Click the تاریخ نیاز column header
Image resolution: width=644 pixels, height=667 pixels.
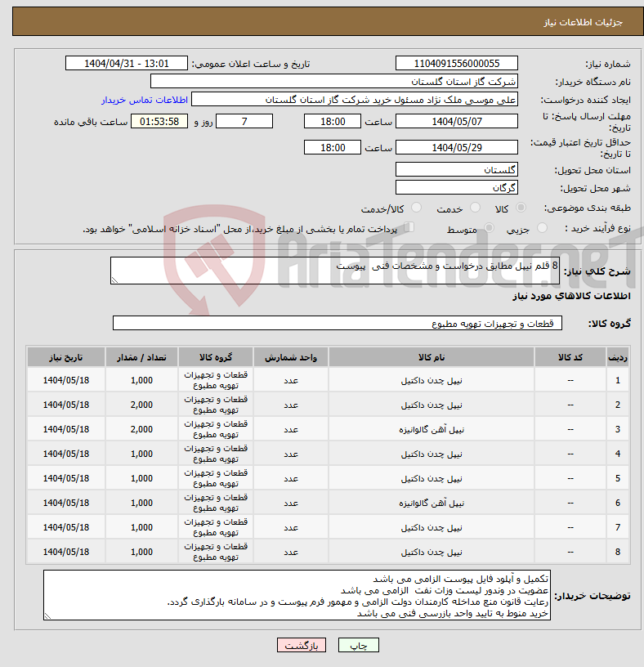tap(66, 357)
